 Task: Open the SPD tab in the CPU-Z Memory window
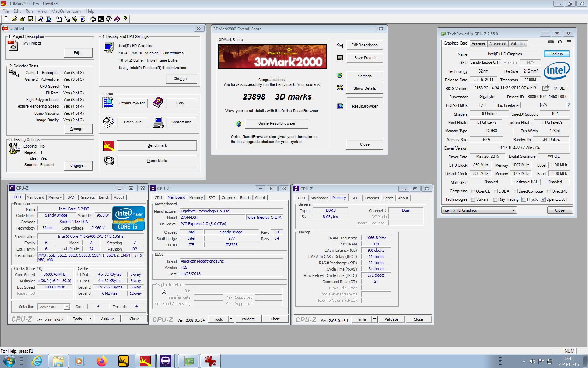click(x=355, y=198)
